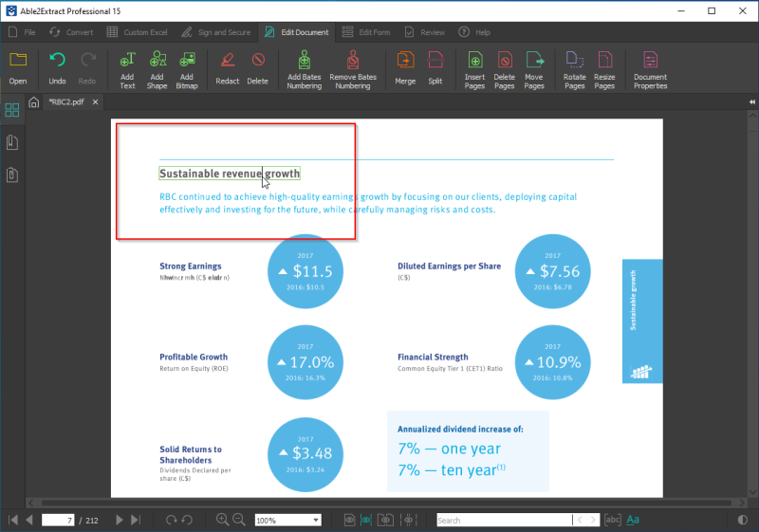
Task: Select the Edit Document tab
Action: click(x=296, y=32)
